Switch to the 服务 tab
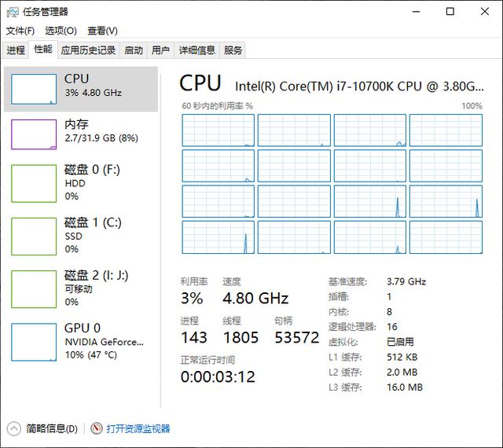The height and width of the screenshot is (448, 503). [233, 50]
